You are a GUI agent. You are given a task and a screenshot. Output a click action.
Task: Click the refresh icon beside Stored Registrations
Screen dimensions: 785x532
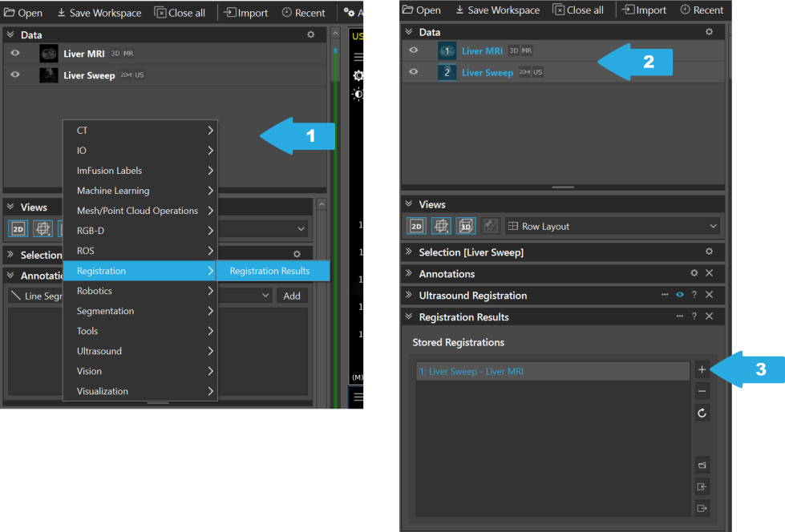(x=702, y=413)
